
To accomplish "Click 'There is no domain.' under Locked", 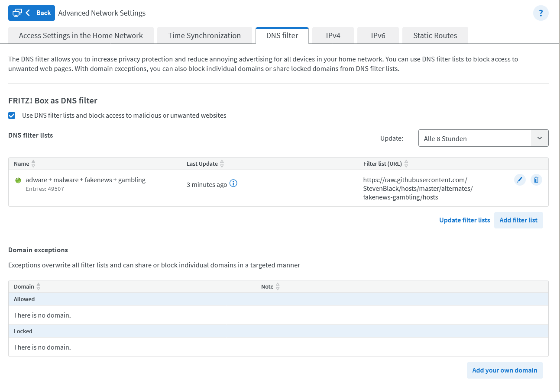I will (42, 347).
